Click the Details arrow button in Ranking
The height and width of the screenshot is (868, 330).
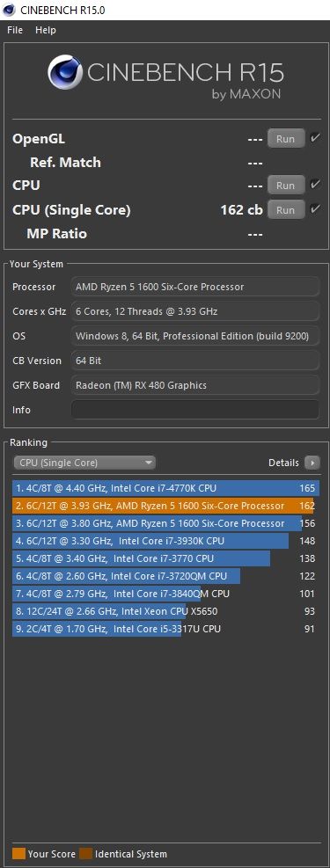tap(312, 463)
